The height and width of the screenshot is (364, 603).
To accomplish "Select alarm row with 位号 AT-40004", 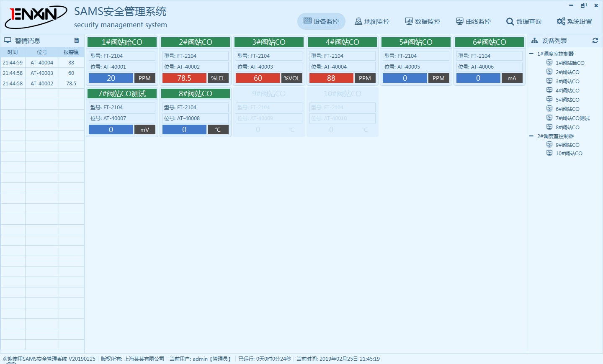I will click(42, 62).
